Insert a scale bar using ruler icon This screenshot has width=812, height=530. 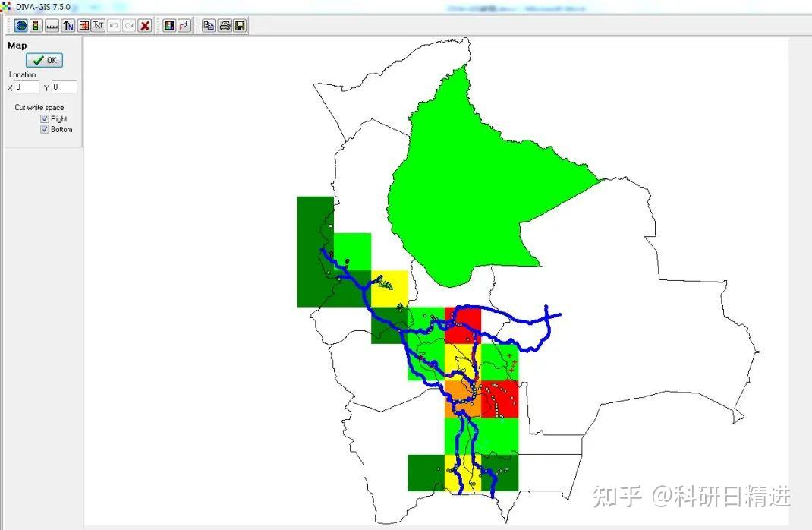[52, 25]
